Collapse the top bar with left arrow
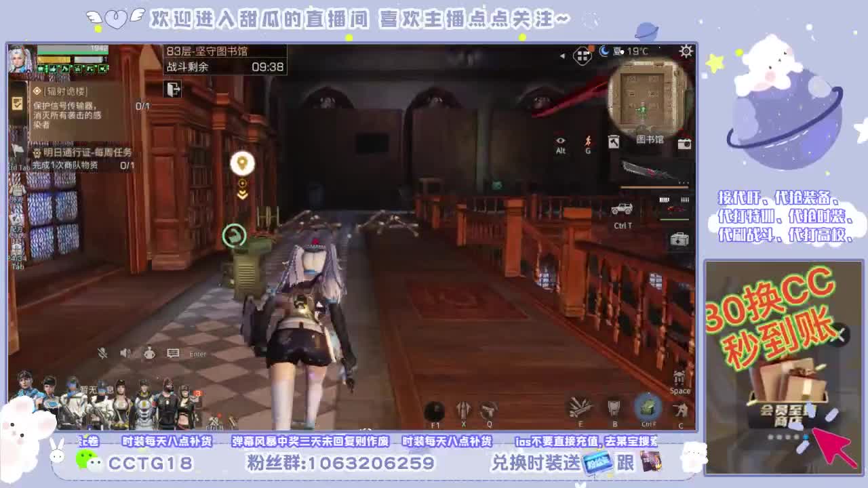The height and width of the screenshot is (488, 868). 562,56
